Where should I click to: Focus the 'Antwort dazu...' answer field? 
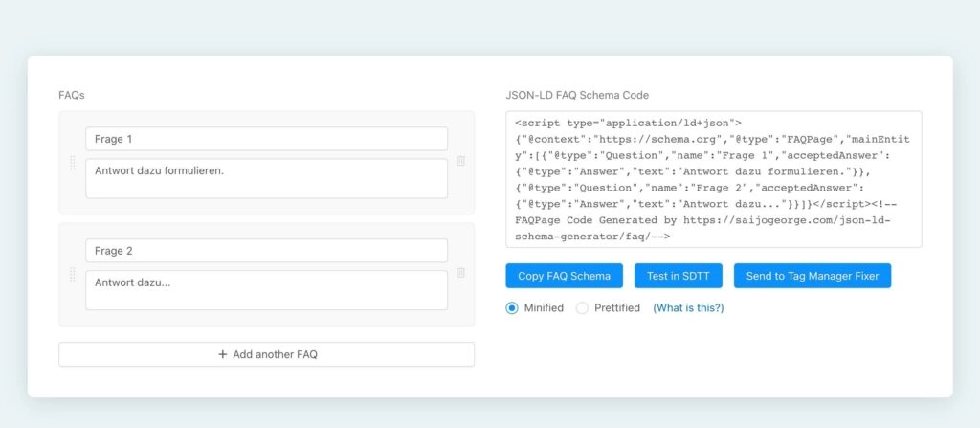click(x=267, y=290)
